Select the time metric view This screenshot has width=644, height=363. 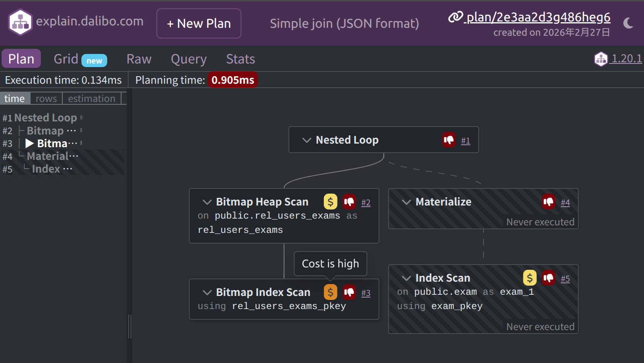click(15, 99)
